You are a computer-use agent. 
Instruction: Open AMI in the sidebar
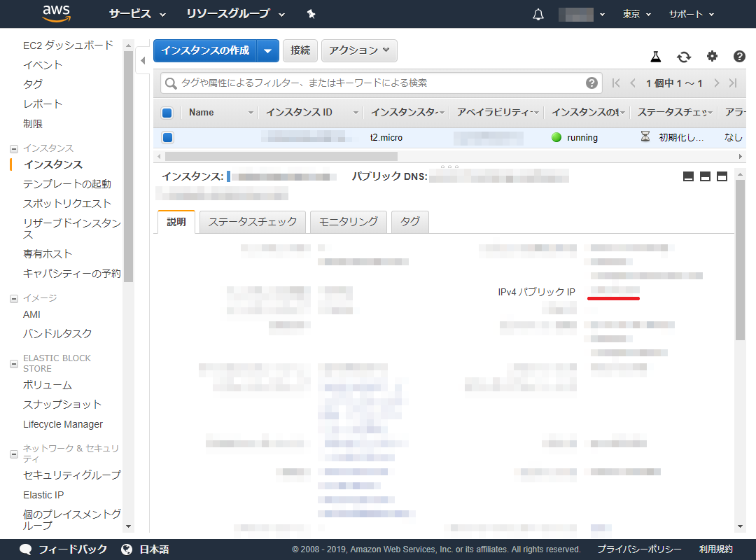click(x=31, y=314)
